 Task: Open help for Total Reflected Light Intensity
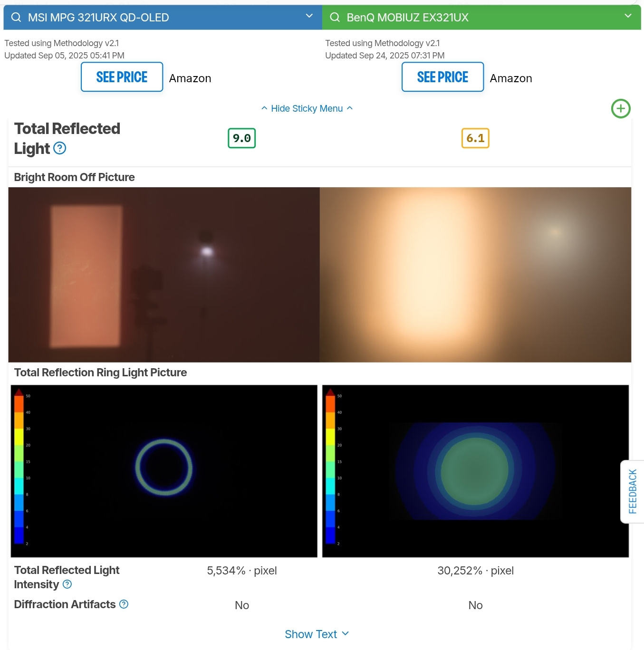point(67,584)
